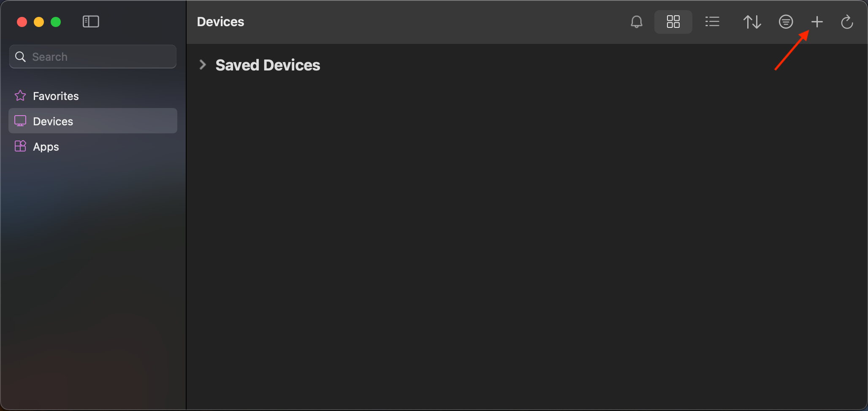Minimize the window with yellow button

coord(39,22)
